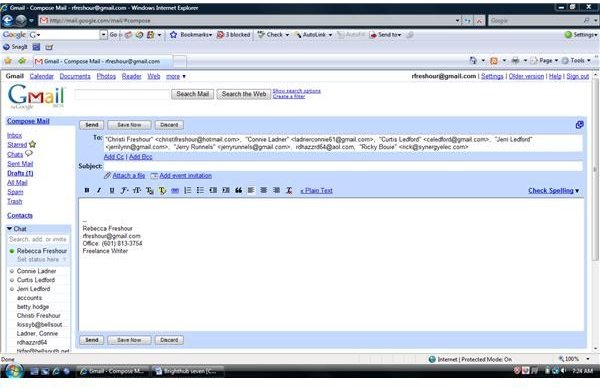Click the top Save Now button
600x388 pixels.
click(x=129, y=125)
